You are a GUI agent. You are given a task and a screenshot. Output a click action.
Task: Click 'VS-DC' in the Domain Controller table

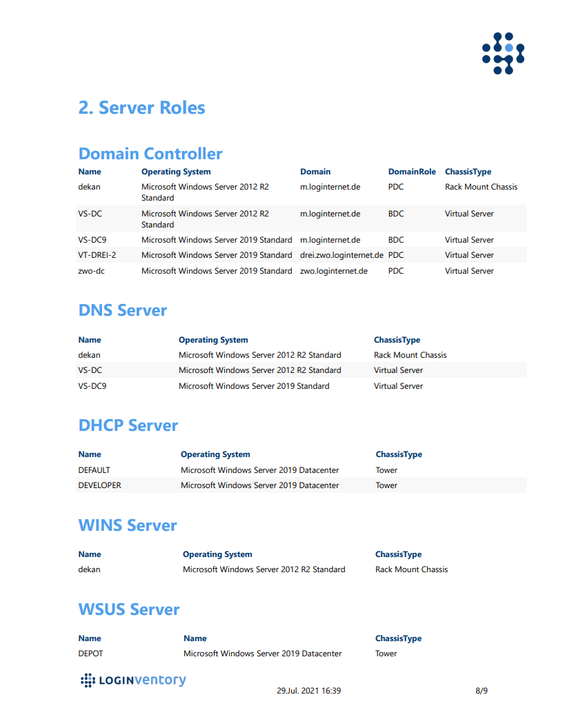(x=90, y=214)
